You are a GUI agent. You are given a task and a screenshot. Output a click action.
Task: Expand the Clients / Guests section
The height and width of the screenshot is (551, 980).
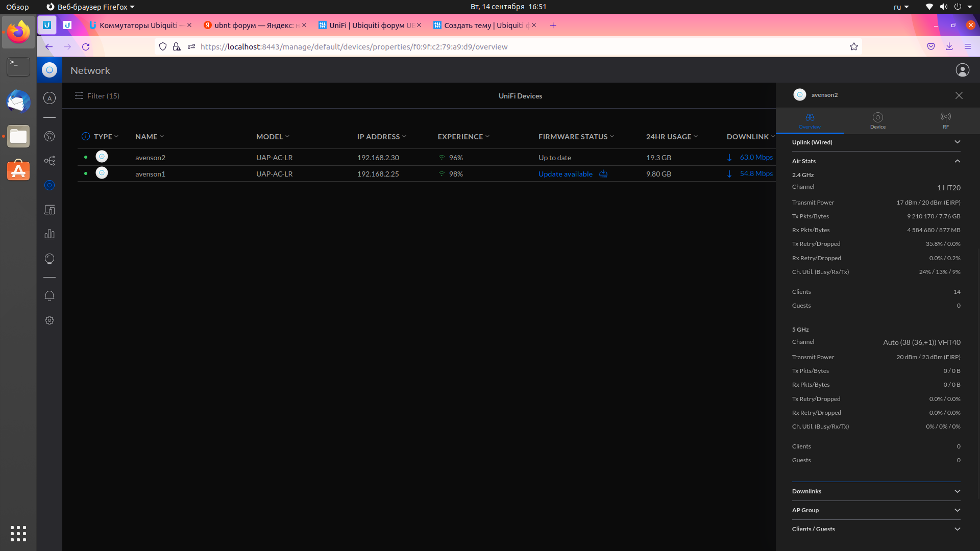click(876, 529)
